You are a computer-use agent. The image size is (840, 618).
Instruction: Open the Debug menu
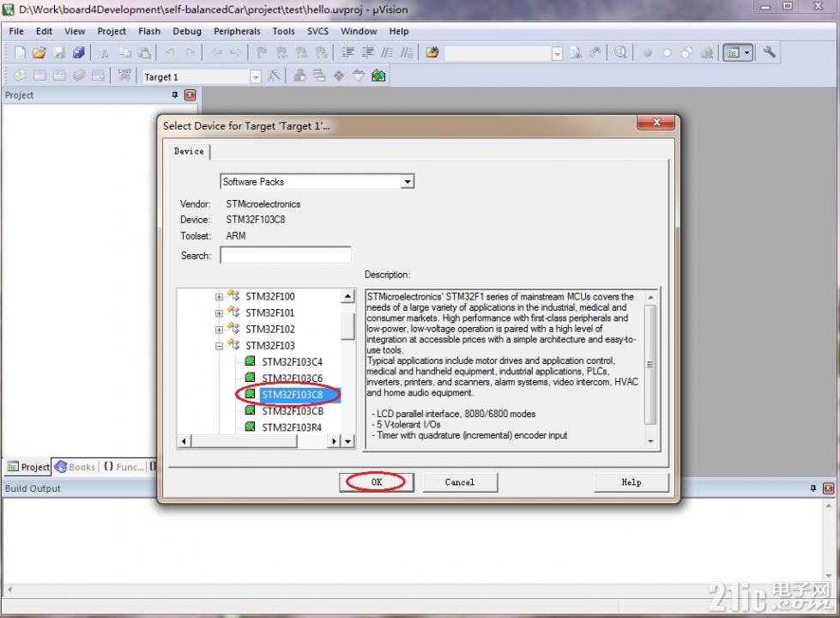tap(187, 31)
